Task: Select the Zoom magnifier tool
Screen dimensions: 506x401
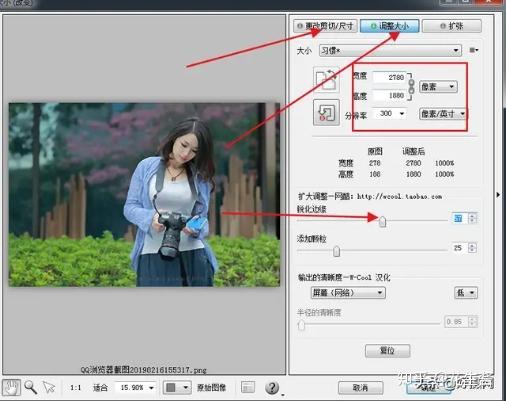Action: pyautogui.click(x=30, y=387)
